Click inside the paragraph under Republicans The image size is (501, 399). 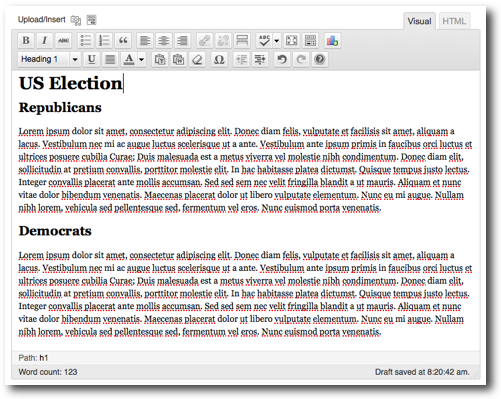coord(245,169)
